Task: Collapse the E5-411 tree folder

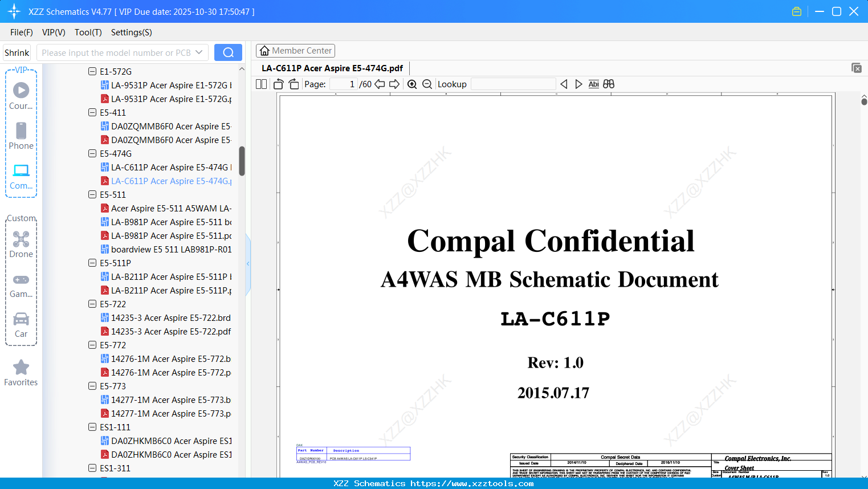Action: point(92,112)
